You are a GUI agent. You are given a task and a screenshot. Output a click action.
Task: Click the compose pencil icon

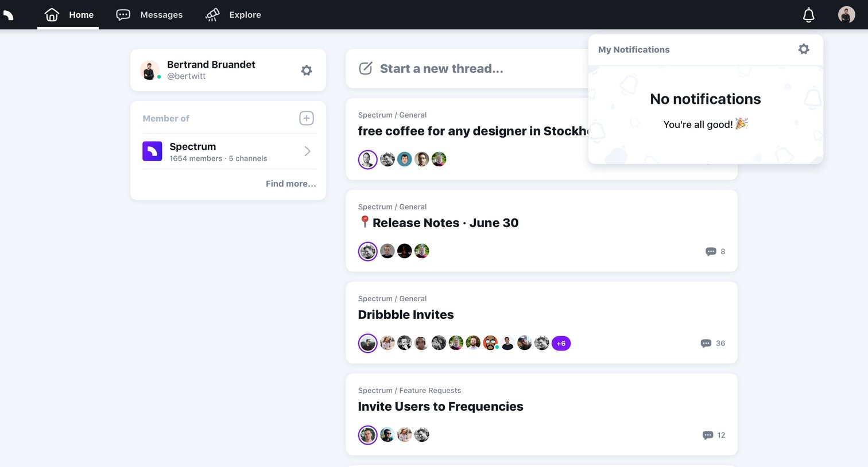pyautogui.click(x=366, y=69)
